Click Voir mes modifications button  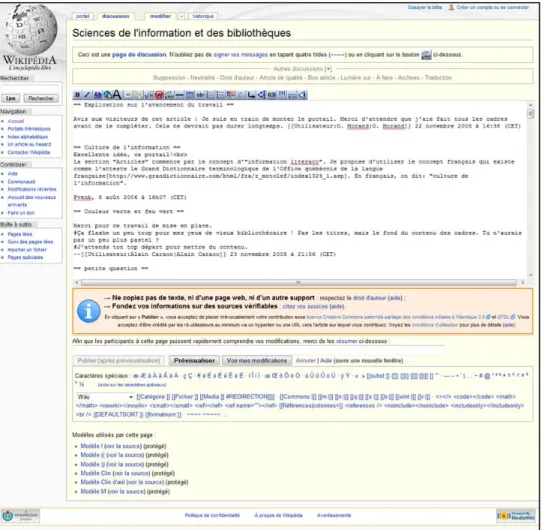point(257,361)
